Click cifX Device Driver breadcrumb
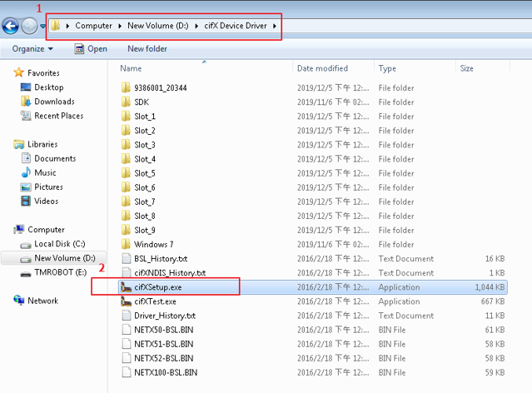Viewport: 532px width, 393px height. 236,26
